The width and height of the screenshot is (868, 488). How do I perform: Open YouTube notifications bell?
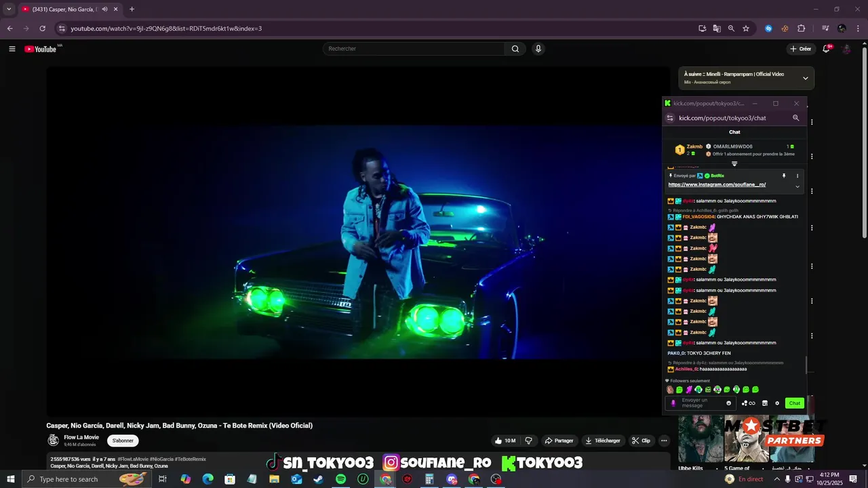tap(826, 49)
